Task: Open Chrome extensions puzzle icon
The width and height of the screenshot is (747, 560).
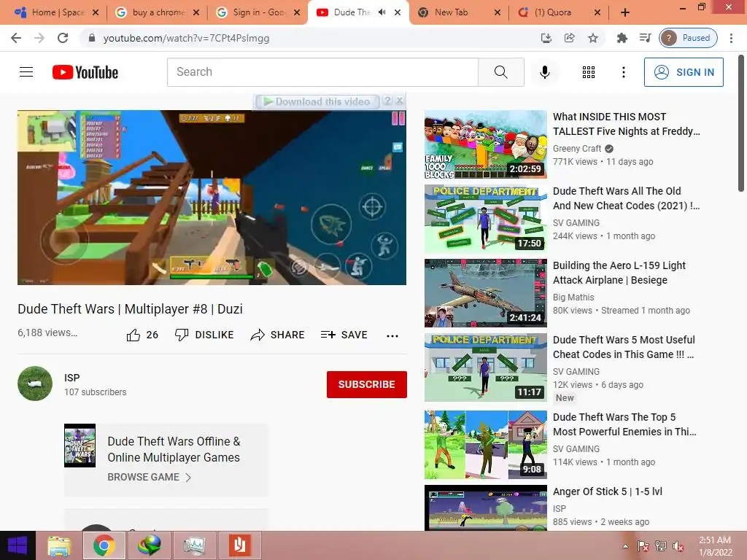Action: tap(622, 38)
